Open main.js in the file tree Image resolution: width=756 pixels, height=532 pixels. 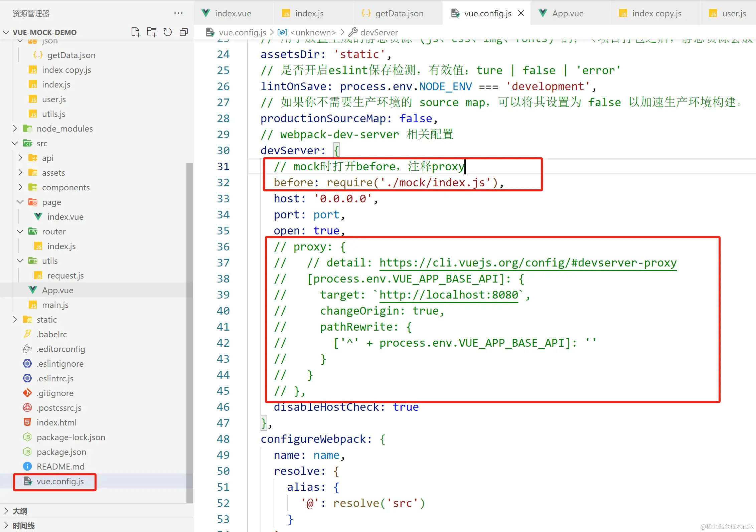click(55, 305)
